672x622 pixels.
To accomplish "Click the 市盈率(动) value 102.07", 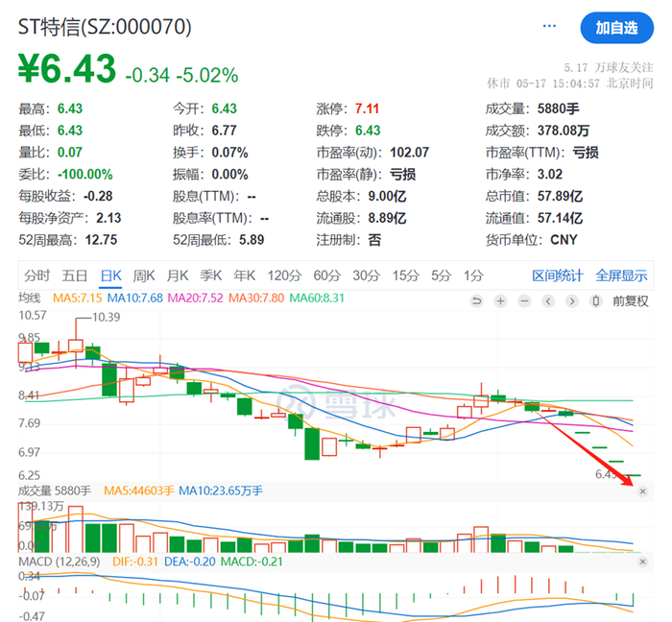I will tap(409, 153).
